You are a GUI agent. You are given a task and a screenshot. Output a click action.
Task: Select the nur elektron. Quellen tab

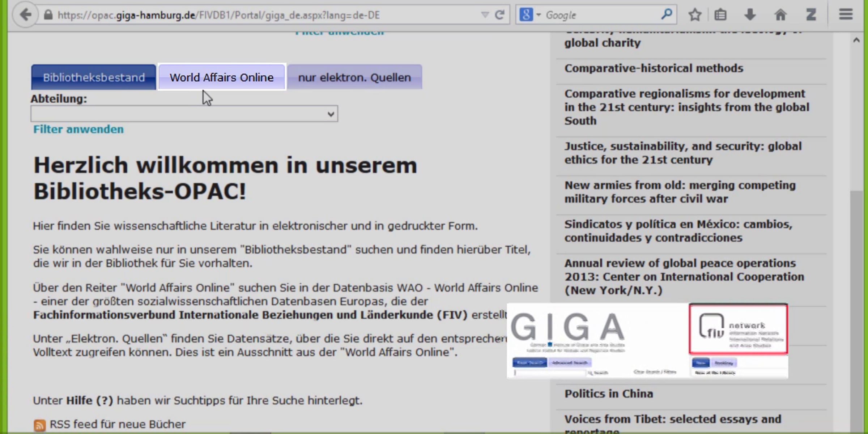(354, 77)
